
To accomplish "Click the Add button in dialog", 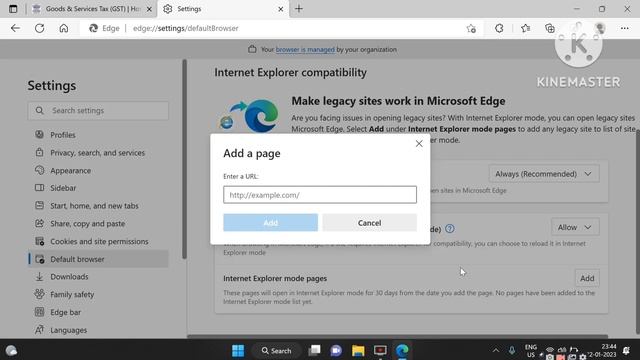I will point(270,222).
